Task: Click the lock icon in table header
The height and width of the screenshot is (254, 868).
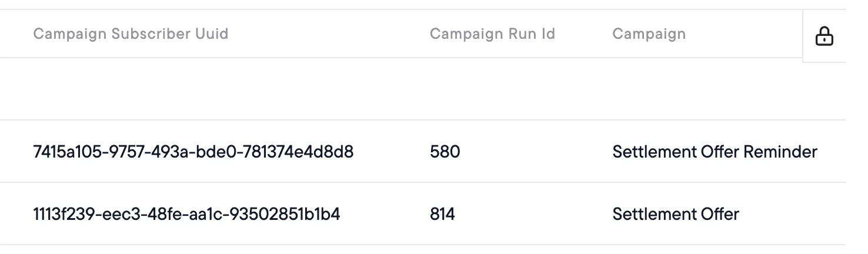Action: coord(824,36)
